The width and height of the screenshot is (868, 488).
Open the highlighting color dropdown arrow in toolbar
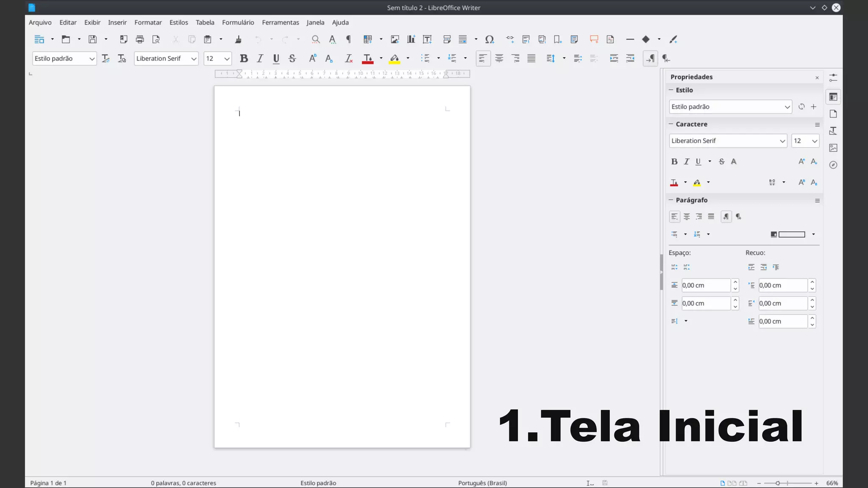tap(408, 58)
